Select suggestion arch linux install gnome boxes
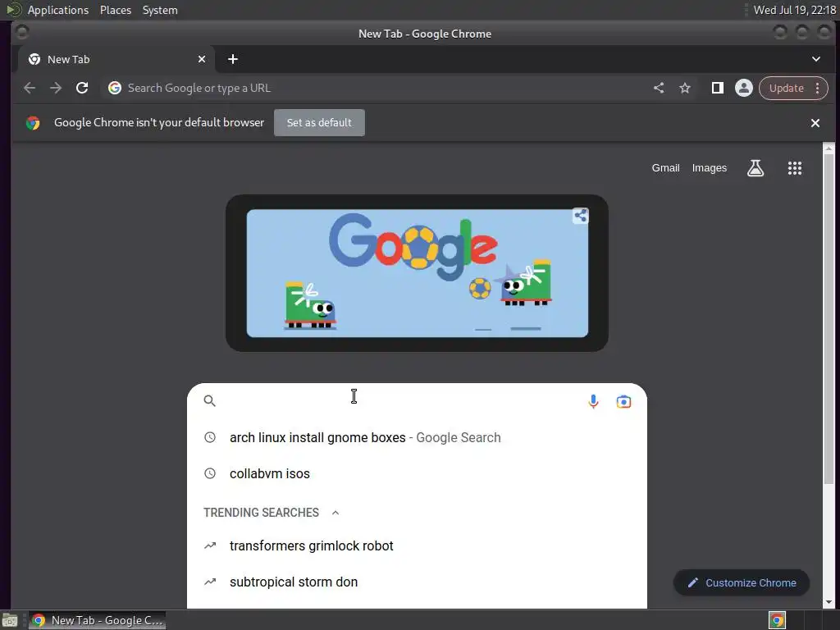The width and height of the screenshot is (840, 630). coord(417,438)
